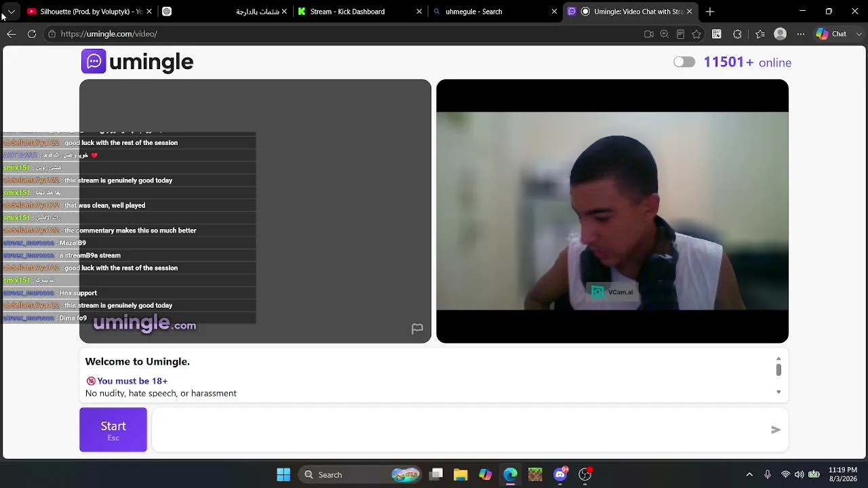Viewport: 868px width, 488px height.
Task: Close the uhmegule - Search tab
Action: [554, 12]
